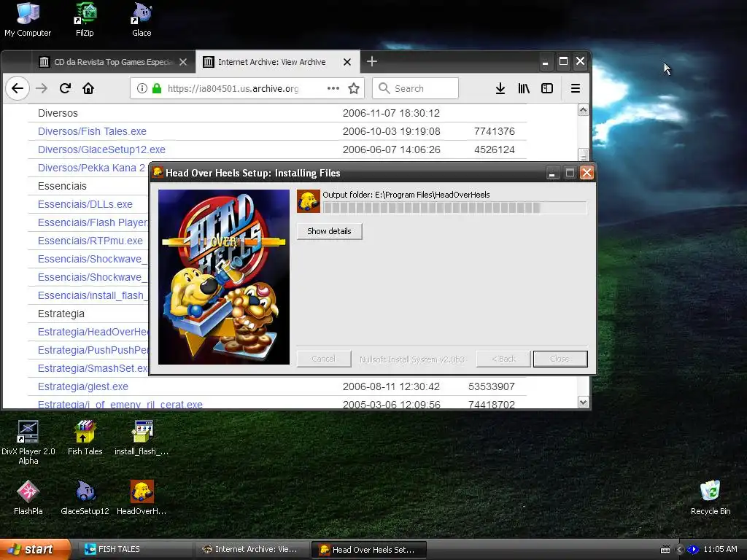The height and width of the screenshot is (560, 747).
Task: Click the Output folder path text
Action: point(406,194)
